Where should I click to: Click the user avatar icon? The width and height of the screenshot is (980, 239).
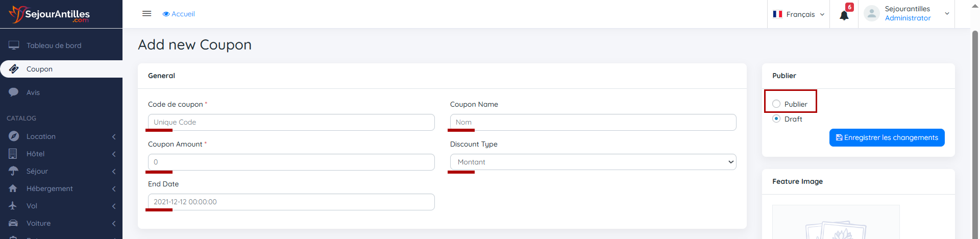871,14
